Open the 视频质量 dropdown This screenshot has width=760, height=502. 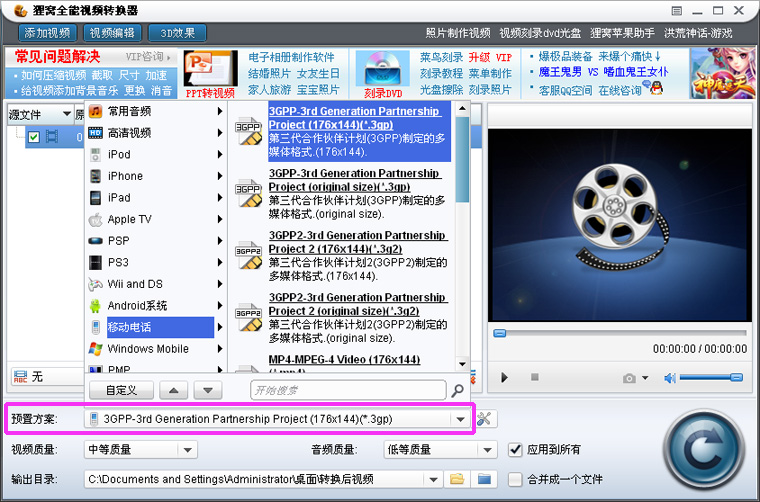coord(188,450)
